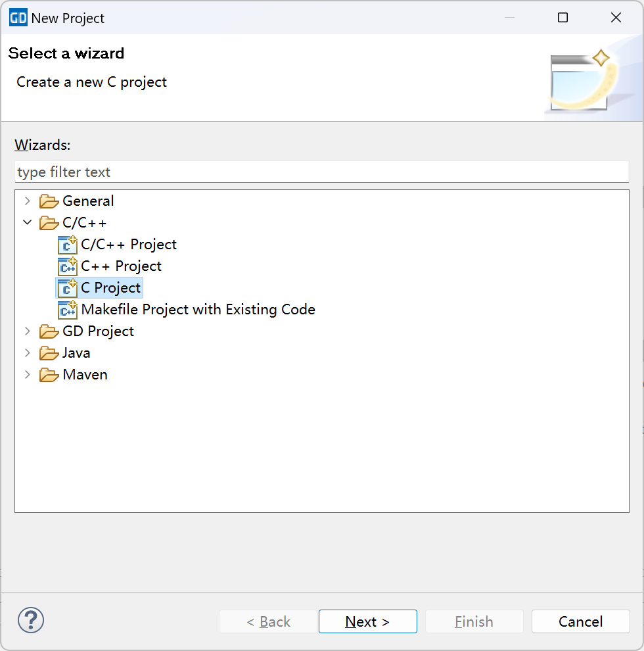
Task: Click the C++ Project wizard icon
Action: coord(68,266)
